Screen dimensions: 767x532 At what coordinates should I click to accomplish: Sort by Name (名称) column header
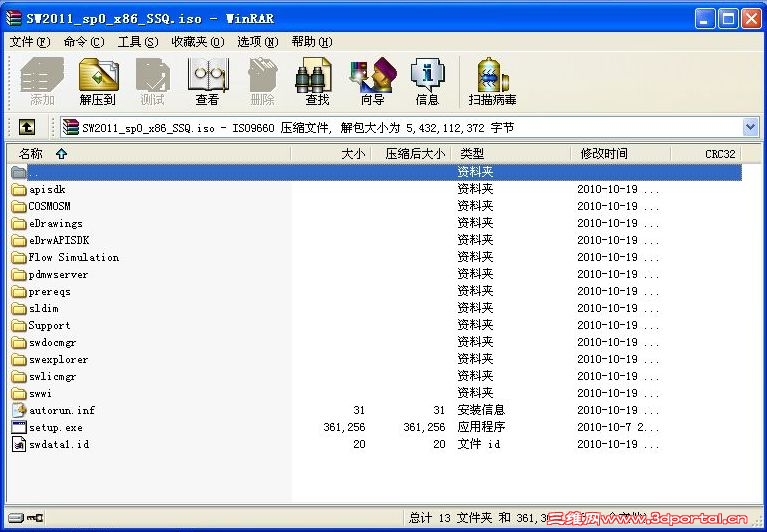pos(148,154)
